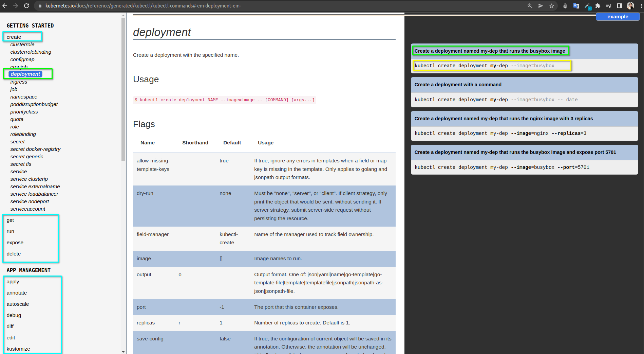Viewport: 644px width, 354px height.
Task: Click the field-manager flag name
Action: [153, 234]
